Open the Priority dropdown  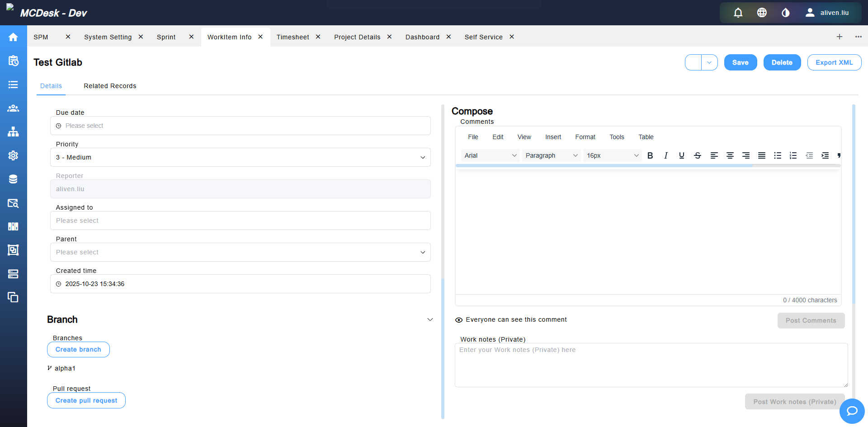(x=241, y=157)
